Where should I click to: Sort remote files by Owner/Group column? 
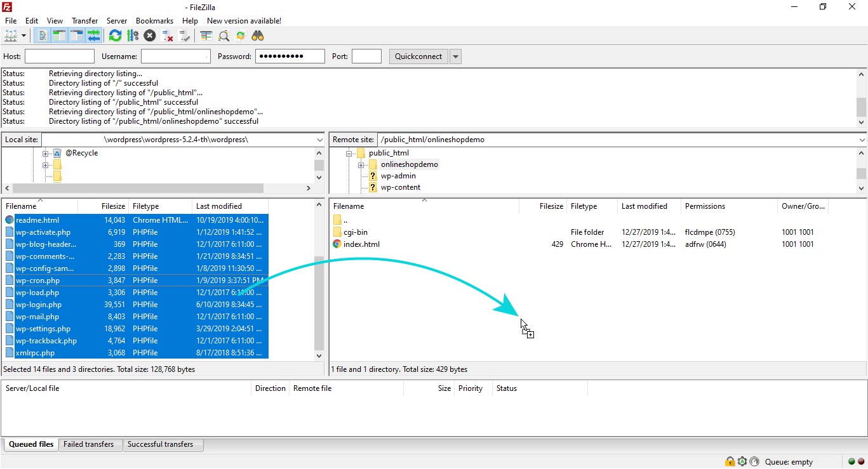pos(803,206)
